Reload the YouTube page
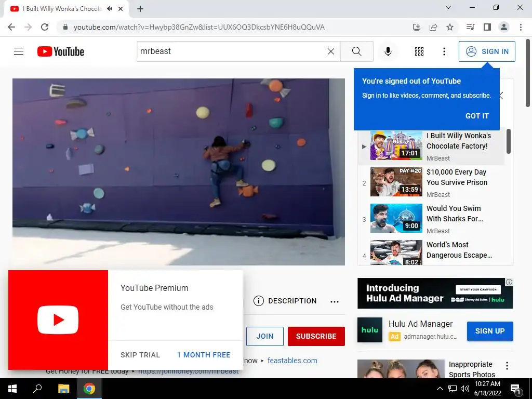This screenshot has height=399, width=532. tap(45, 27)
